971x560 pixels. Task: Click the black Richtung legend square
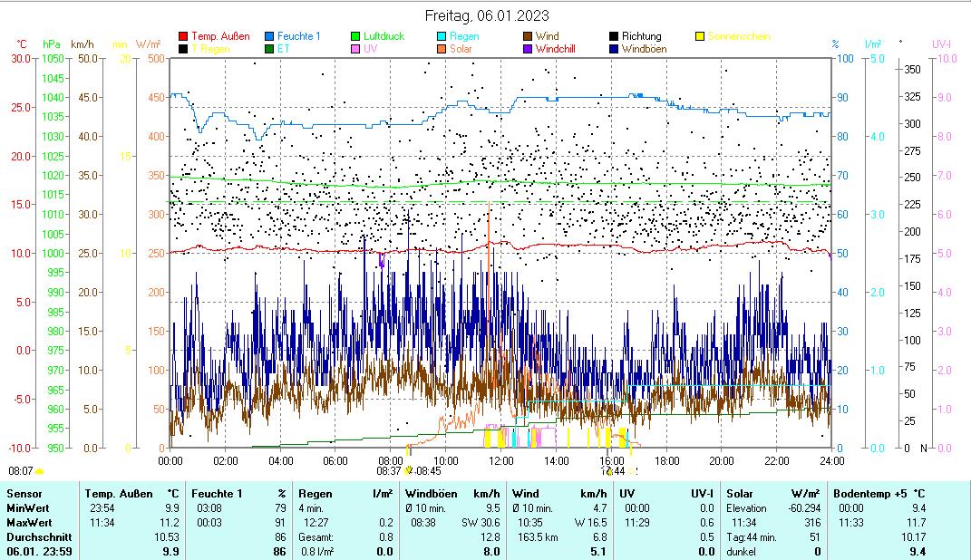[614, 37]
